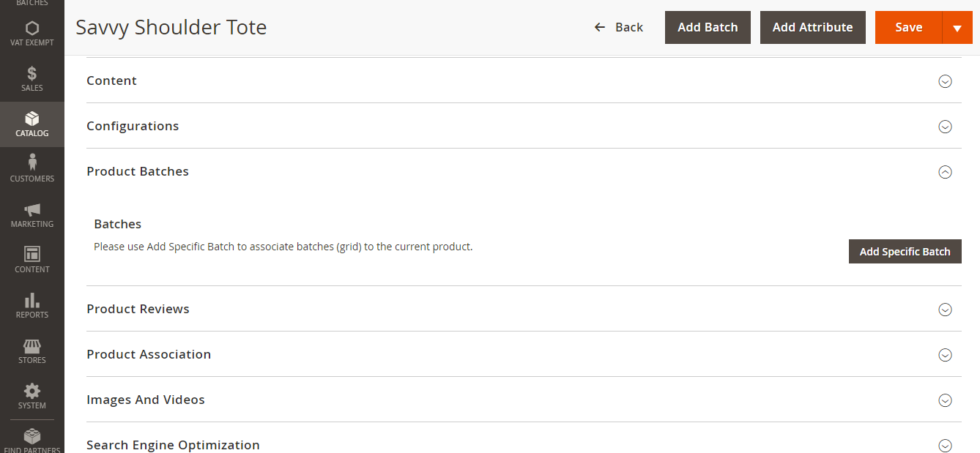Open the System gear icon
Screen dimensions: 980x453
coord(31,392)
